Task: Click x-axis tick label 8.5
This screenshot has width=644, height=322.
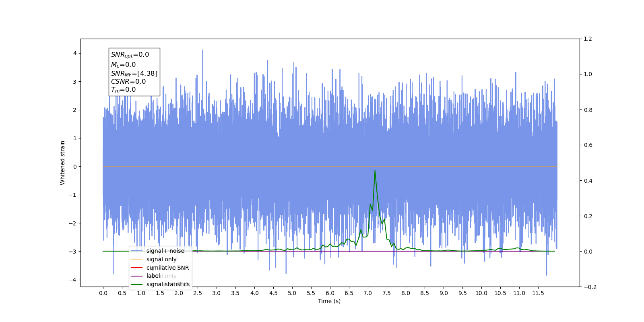Action: [425, 293]
